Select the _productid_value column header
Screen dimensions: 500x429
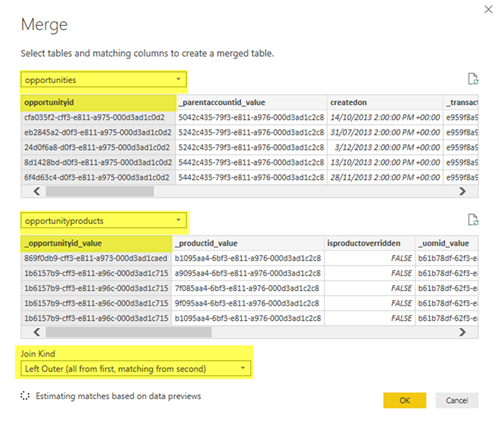[248, 243]
